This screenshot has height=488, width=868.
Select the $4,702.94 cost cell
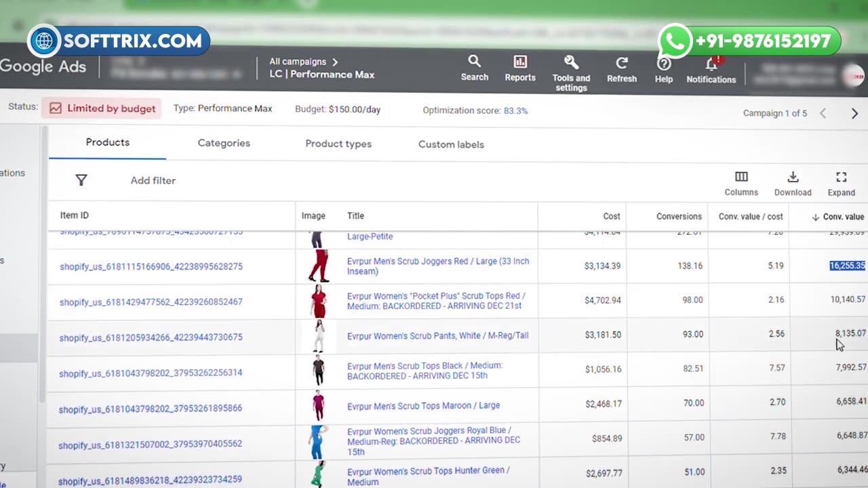(602, 300)
